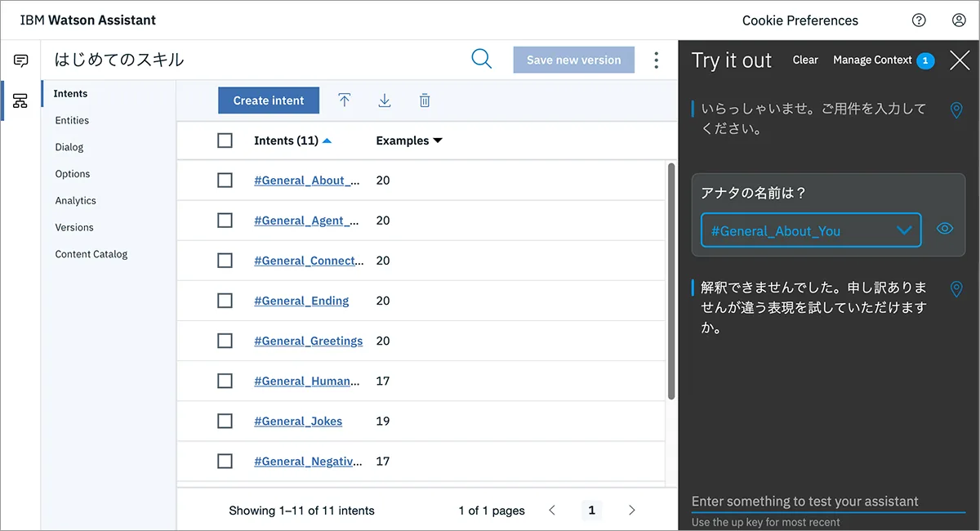Viewport: 980px width, 531px height.
Task: Close the Try it out panel
Action: click(960, 60)
